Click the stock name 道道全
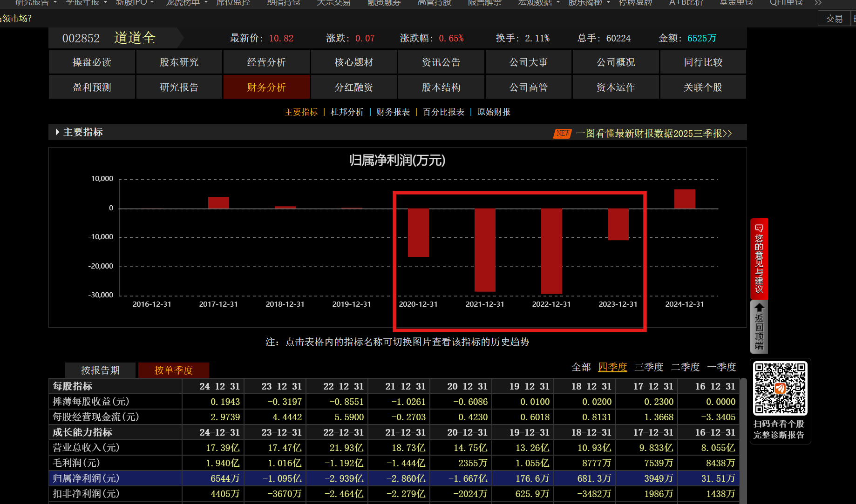The height and width of the screenshot is (504, 856). [135, 38]
